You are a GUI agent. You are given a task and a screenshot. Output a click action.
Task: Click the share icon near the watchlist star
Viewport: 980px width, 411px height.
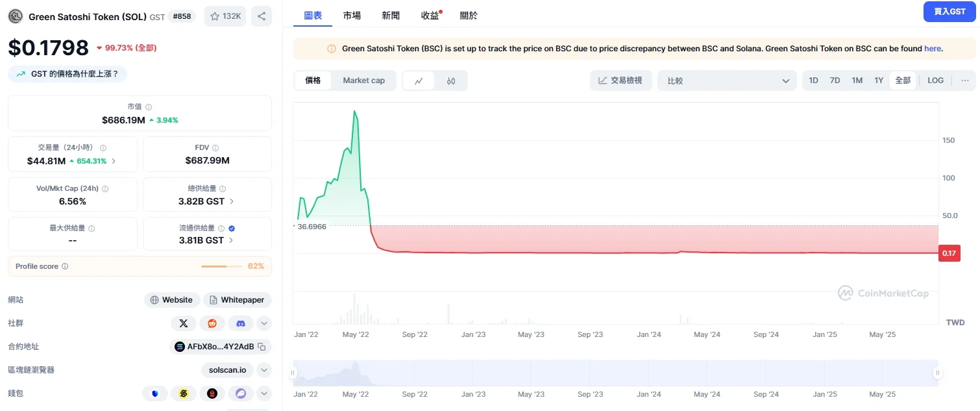262,16
